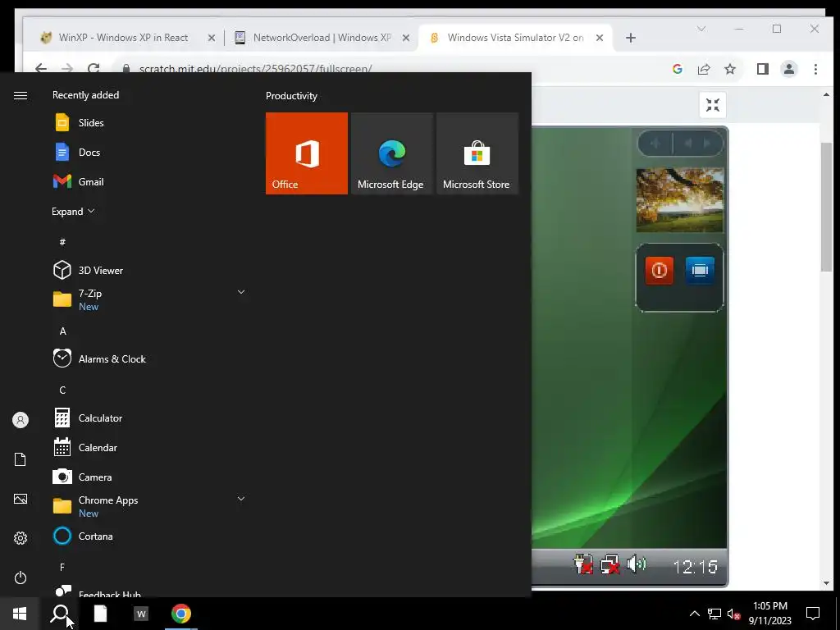
Task: Open the Start menu hamburger icon
Action: (21, 95)
